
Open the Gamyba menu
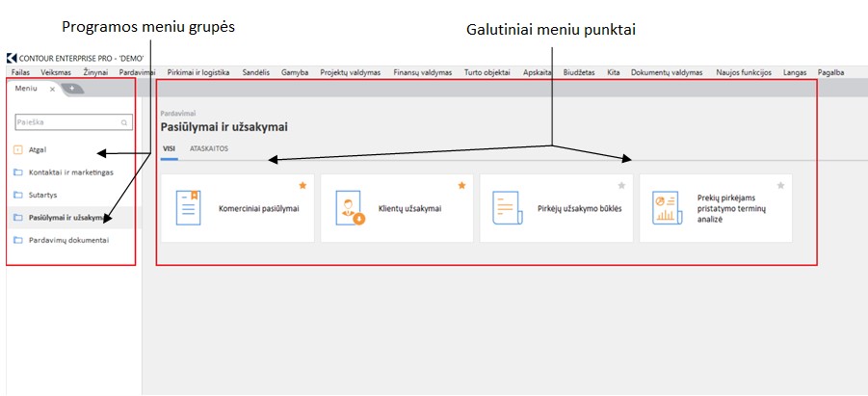coord(295,72)
